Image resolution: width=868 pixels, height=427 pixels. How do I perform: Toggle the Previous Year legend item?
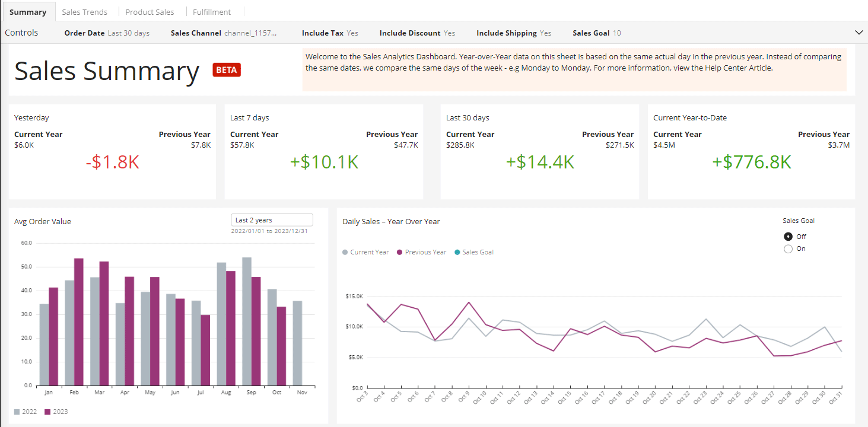coord(421,251)
